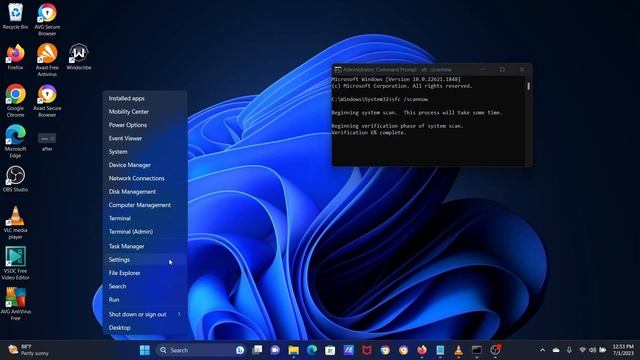Select the AVG AntiVirus Free desktop icon
This screenshot has width=640, height=360.
[x=16, y=304]
